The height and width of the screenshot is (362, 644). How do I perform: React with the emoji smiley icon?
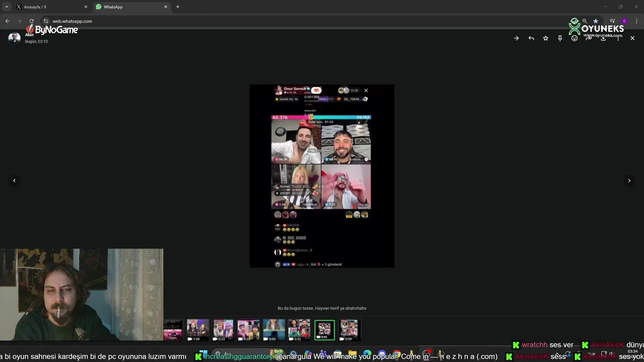click(x=575, y=38)
